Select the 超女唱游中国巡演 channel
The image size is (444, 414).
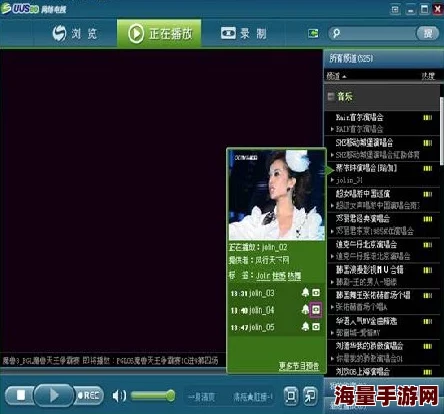363,194
